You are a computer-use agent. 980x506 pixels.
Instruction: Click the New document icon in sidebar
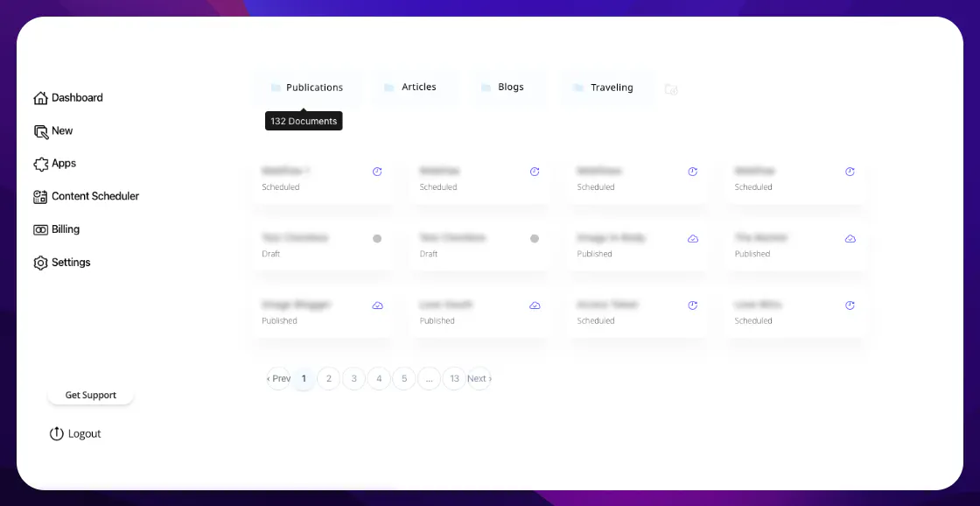40,131
